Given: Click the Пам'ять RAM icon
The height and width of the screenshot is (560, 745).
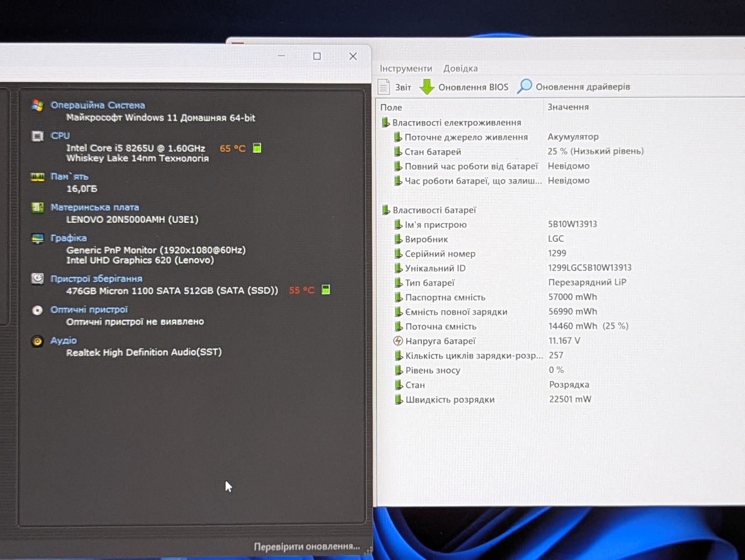Looking at the screenshot, I should (37, 177).
